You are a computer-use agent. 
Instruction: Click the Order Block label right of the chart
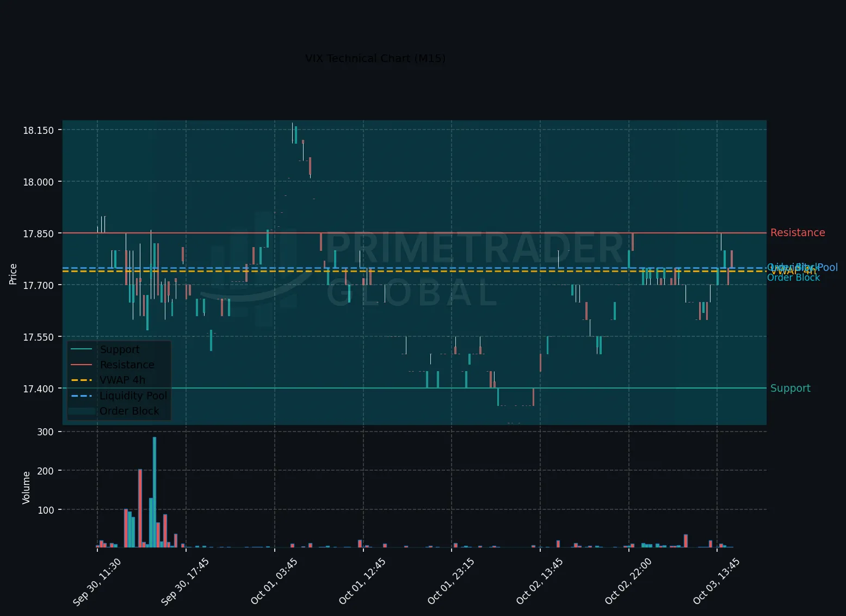(793, 278)
